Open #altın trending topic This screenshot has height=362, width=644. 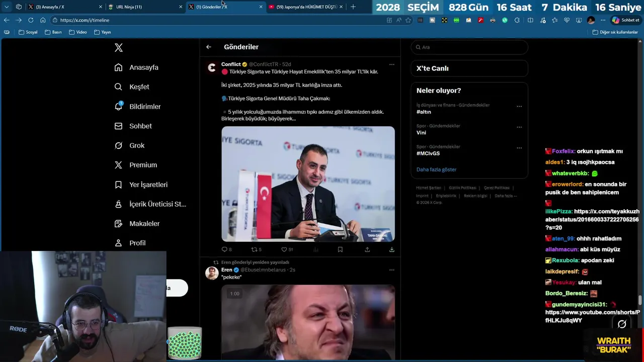[x=424, y=112]
